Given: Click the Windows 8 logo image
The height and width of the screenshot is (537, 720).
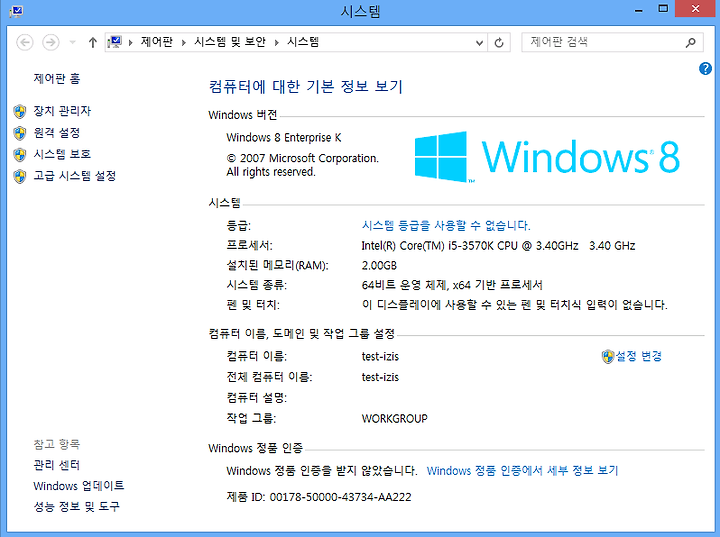Looking at the screenshot, I should [547, 157].
